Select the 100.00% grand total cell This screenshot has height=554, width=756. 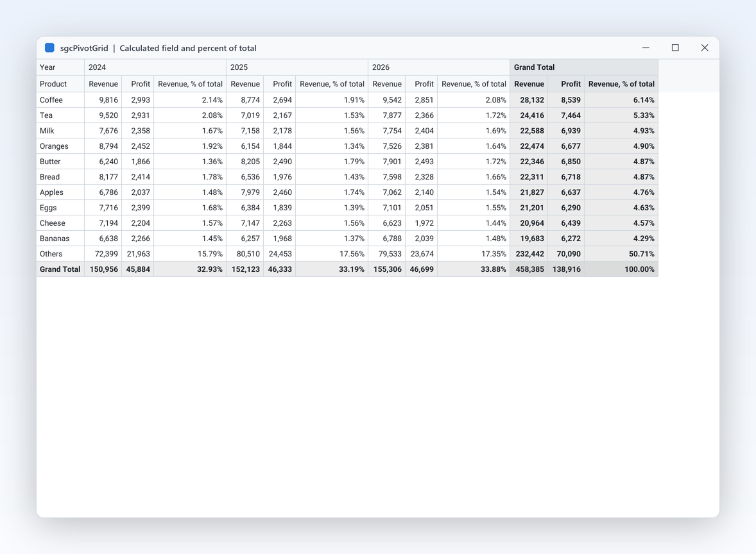(621, 269)
